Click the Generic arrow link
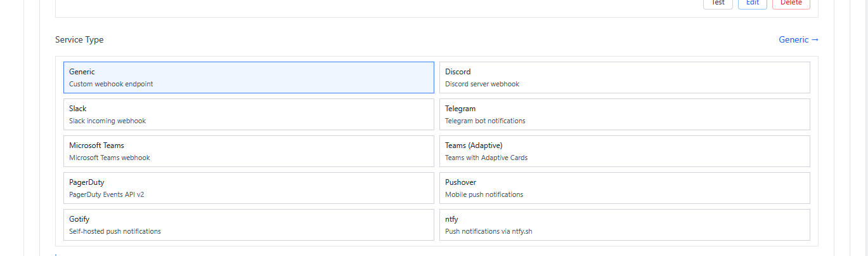 pyautogui.click(x=798, y=39)
